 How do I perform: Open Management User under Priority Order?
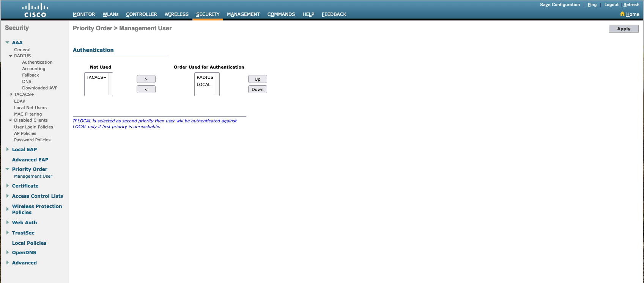(x=33, y=176)
